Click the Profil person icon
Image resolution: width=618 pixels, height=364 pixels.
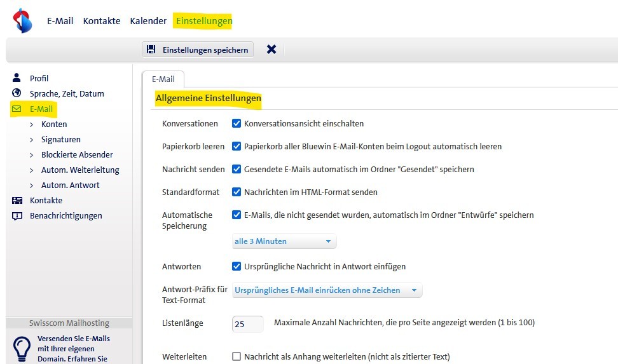[x=17, y=78]
